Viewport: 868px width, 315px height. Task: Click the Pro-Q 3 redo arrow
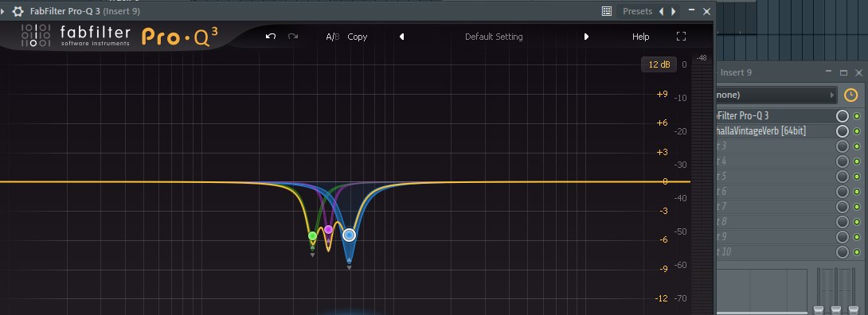(293, 37)
